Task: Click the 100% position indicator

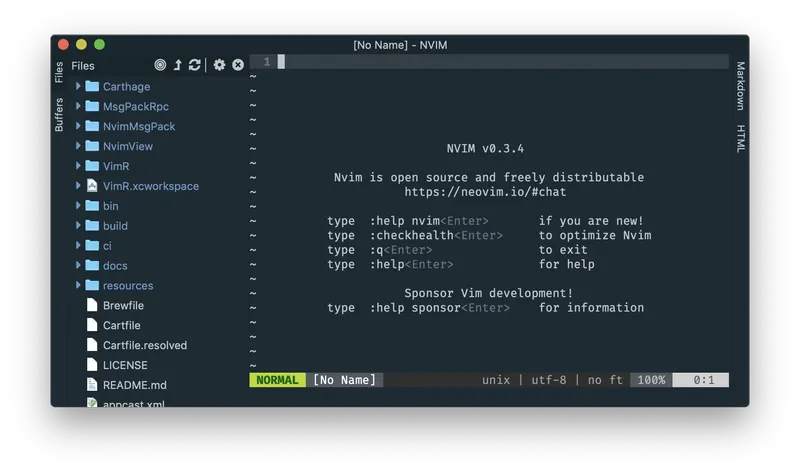Action: 651,380
